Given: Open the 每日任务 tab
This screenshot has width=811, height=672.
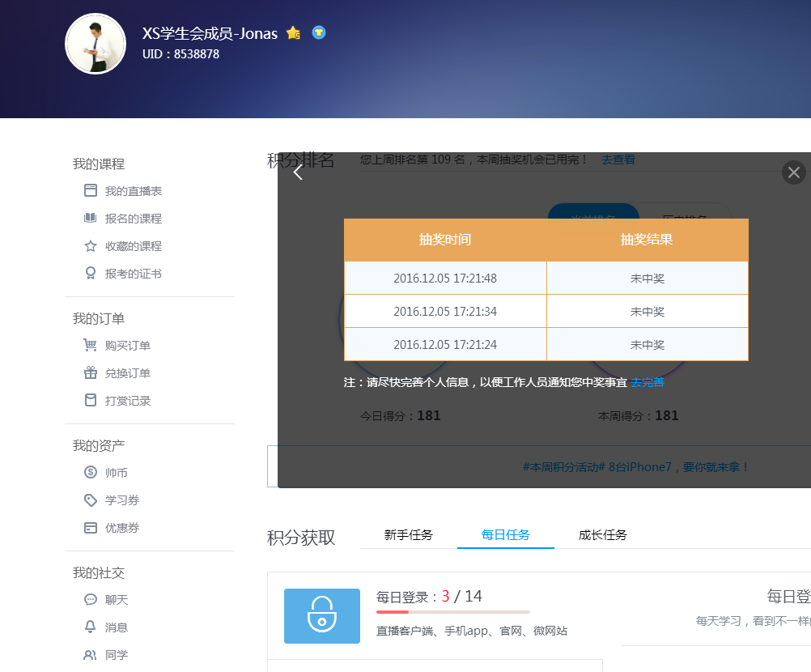Looking at the screenshot, I should point(506,535).
